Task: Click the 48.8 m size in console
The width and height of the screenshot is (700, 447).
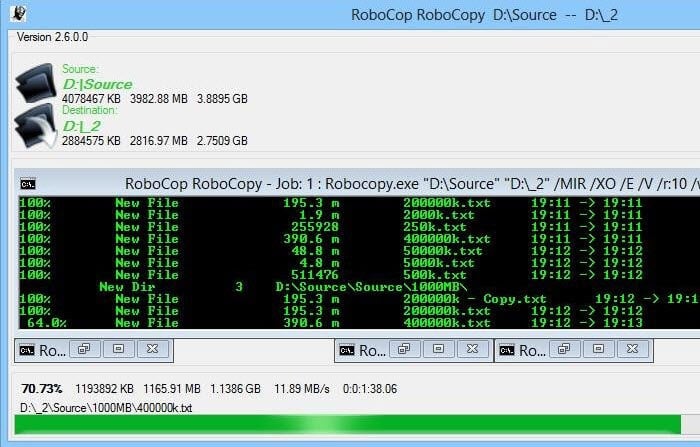Action: pyautogui.click(x=315, y=251)
